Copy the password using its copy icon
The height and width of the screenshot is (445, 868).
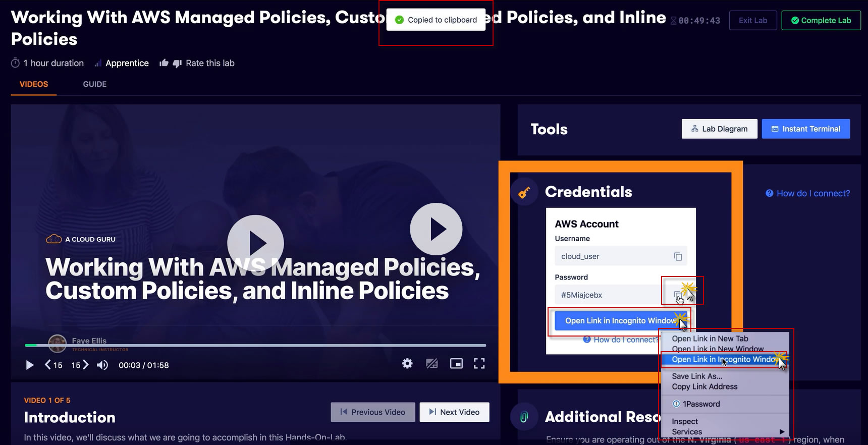(x=678, y=295)
